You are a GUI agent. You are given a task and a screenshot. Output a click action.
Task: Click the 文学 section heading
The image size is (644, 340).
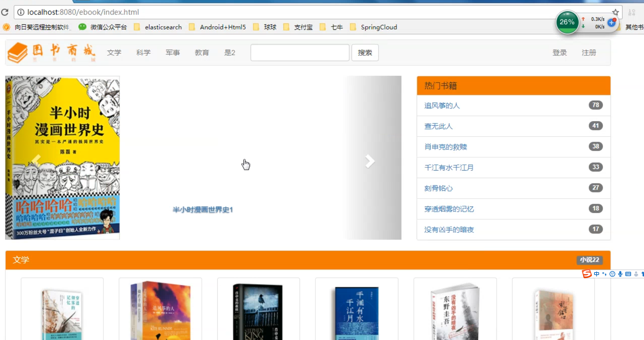tap(21, 260)
